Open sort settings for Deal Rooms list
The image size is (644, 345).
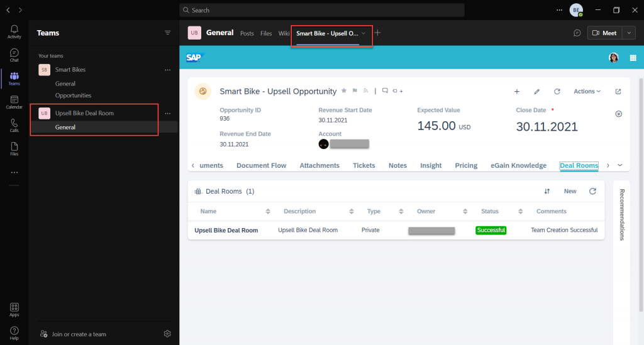[x=547, y=191]
